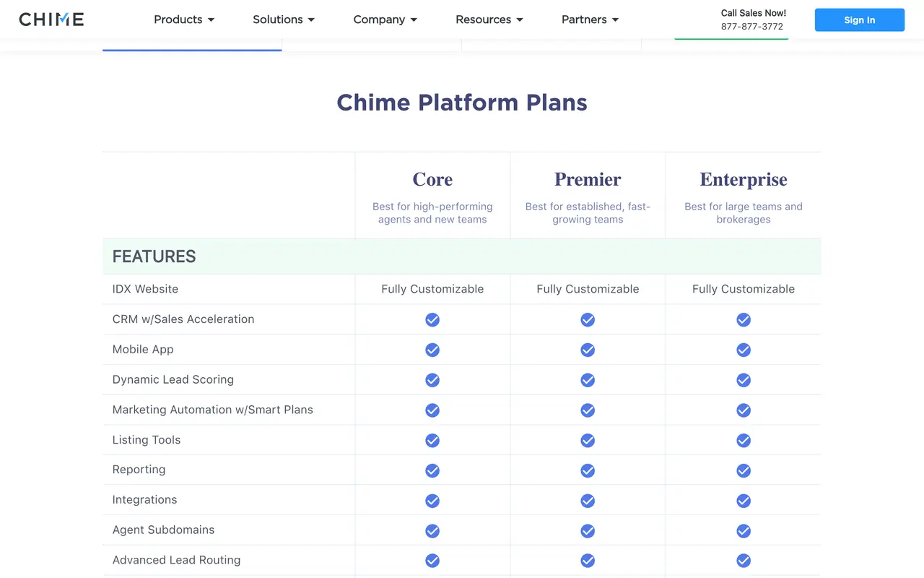The width and height of the screenshot is (924, 578).
Task: Click Enterprise checkmark for Dynamic Lead Scoring
Action: 744,380
